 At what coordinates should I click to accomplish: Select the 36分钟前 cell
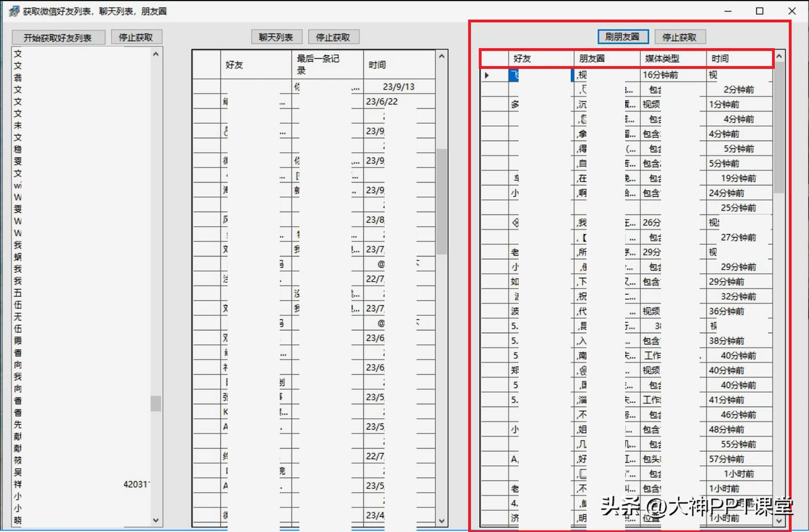pos(739,311)
